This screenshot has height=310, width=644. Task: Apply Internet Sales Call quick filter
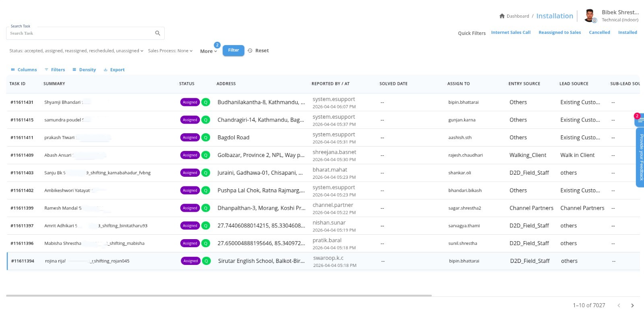click(x=510, y=33)
